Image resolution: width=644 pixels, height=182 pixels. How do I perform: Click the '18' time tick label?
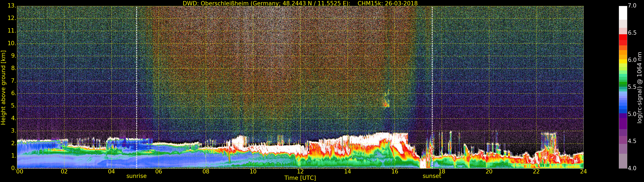(442, 172)
